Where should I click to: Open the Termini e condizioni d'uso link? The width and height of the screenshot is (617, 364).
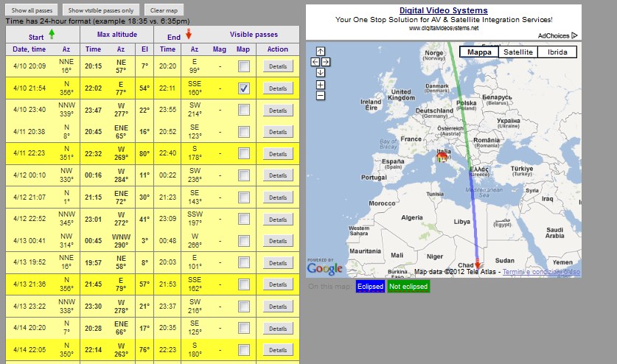click(x=541, y=271)
